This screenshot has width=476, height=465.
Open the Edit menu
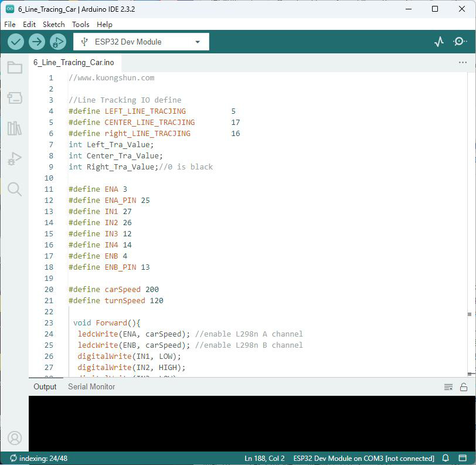29,24
